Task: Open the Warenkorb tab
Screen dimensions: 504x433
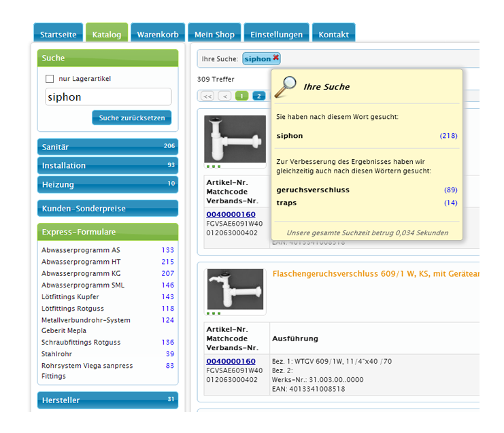Action: 157,34
